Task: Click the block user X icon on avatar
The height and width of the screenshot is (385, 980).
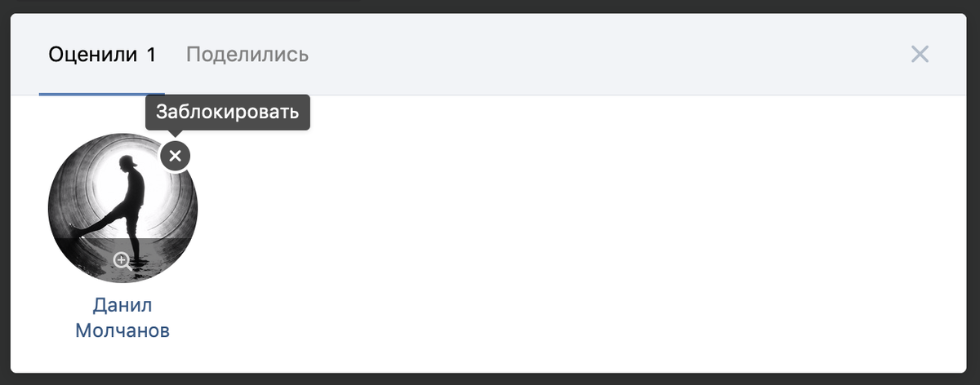Action: [175, 156]
